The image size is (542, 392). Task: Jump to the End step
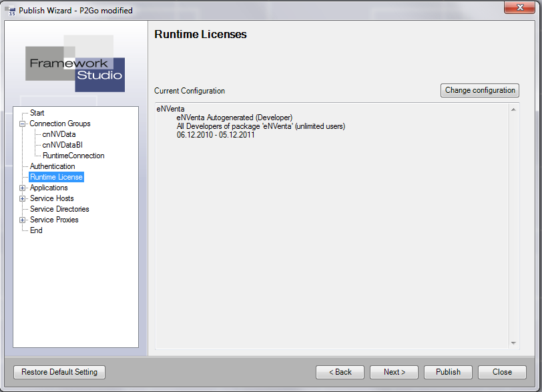tap(36, 231)
